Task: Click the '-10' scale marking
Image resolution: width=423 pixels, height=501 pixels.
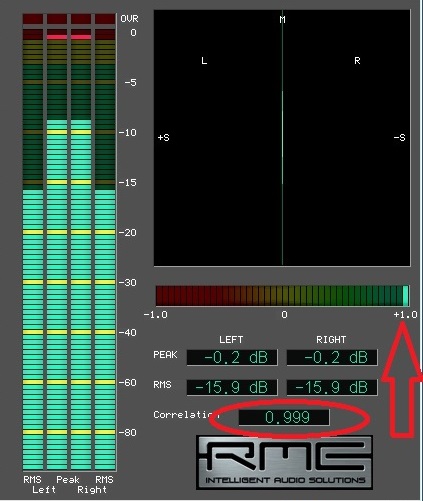Action: click(x=128, y=133)
